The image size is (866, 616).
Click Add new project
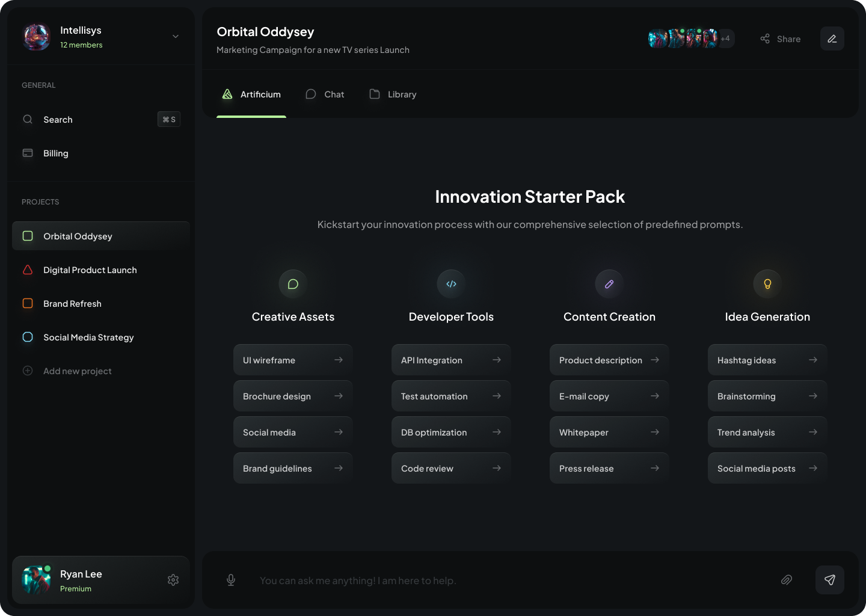[x=77, y=371]
